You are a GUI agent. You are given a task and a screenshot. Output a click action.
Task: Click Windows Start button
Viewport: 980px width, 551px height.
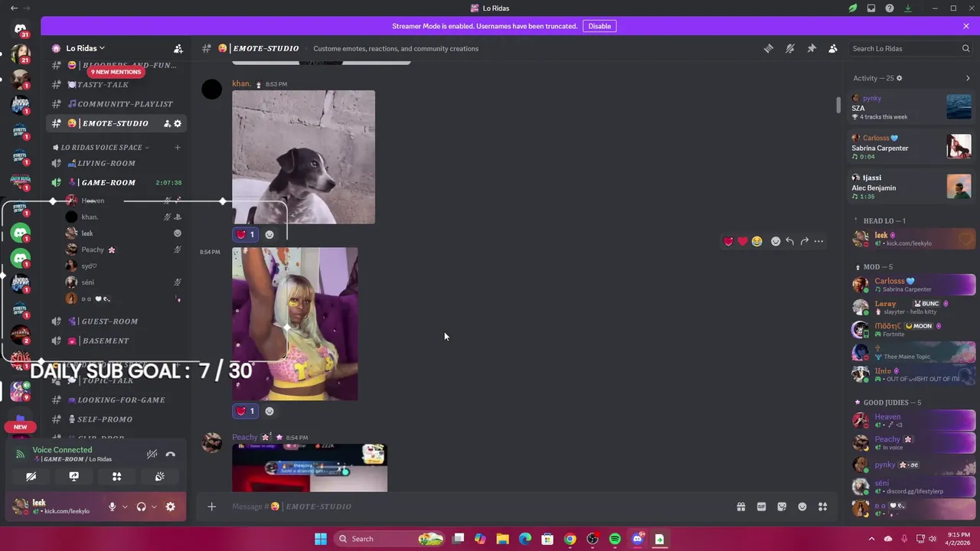pos(321,539)
